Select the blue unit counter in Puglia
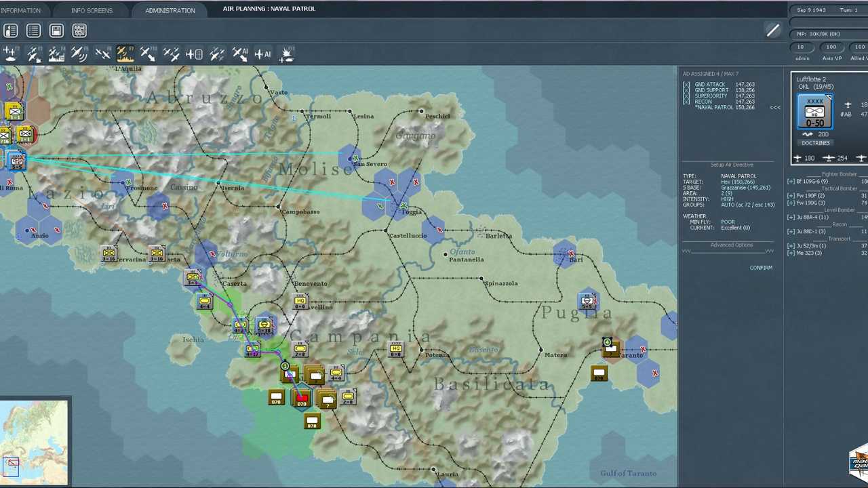 (588, 302)
